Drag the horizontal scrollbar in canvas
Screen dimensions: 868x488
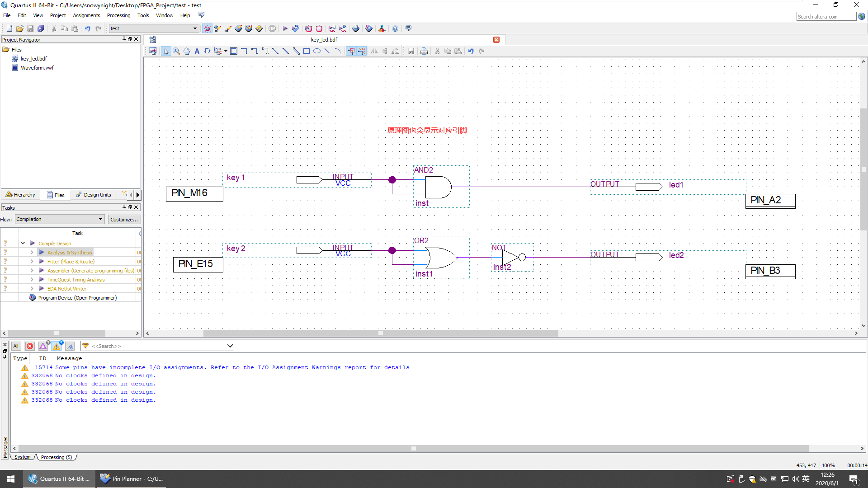pos(380,333)
